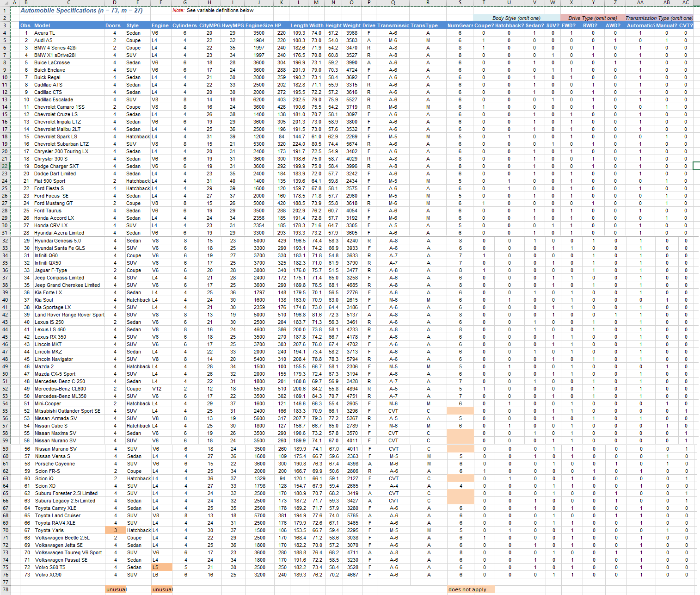The image size is (700, 595).
Task: Select the 'Fiat 500 Sport' model cell
Action: point(69,181)
